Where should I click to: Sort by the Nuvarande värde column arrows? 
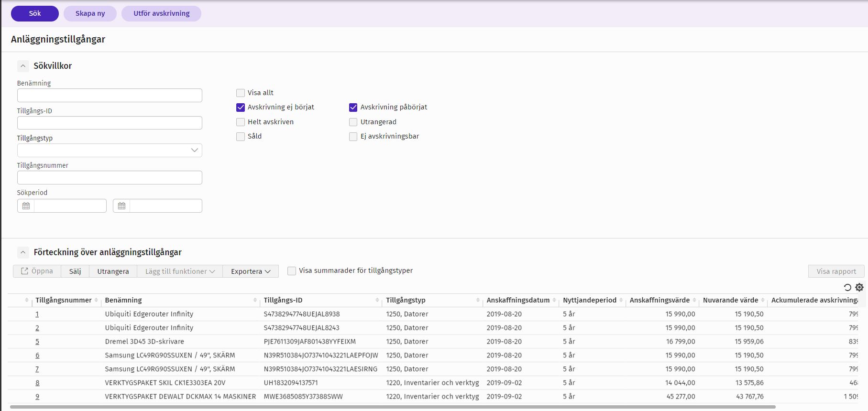tap(763, 300)
